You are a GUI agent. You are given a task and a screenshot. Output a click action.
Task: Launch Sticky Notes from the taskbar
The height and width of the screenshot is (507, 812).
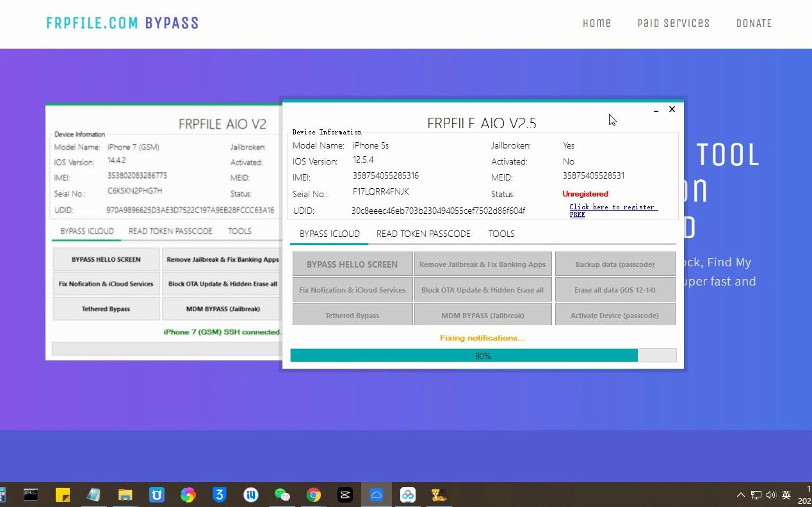pyautogui.click(x=61, y=494)
